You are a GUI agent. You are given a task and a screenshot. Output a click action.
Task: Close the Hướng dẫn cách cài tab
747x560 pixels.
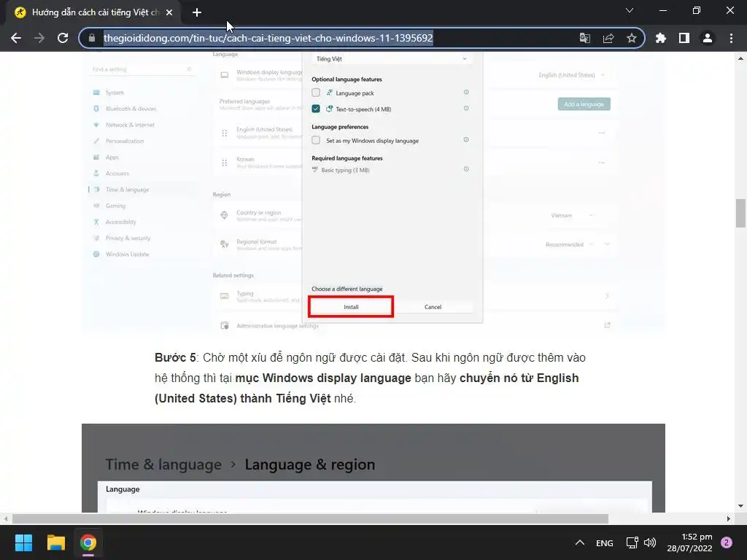pyautogui.click(x=169, y=13)
